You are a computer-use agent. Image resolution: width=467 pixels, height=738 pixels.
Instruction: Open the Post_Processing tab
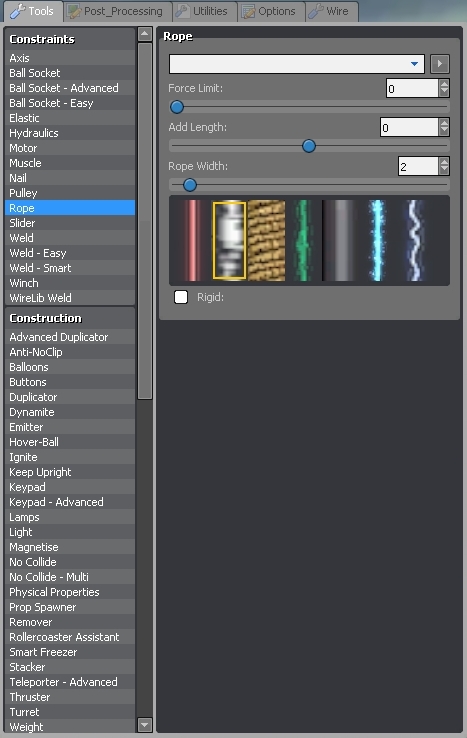coord(117,11)
